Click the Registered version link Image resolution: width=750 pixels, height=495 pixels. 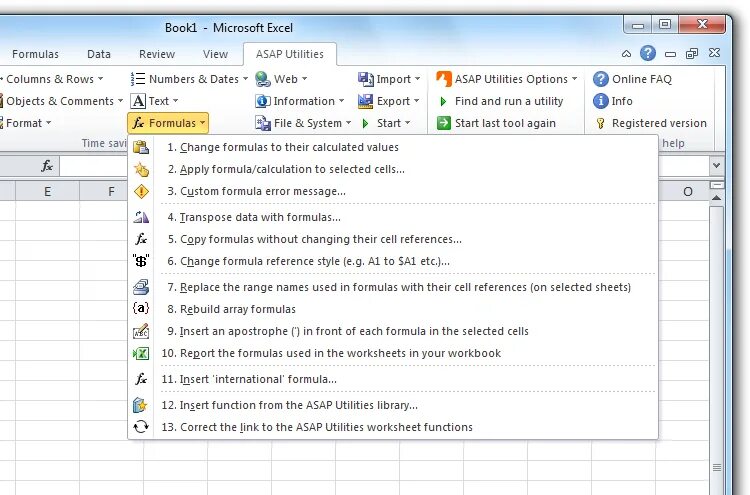(659, 123)
